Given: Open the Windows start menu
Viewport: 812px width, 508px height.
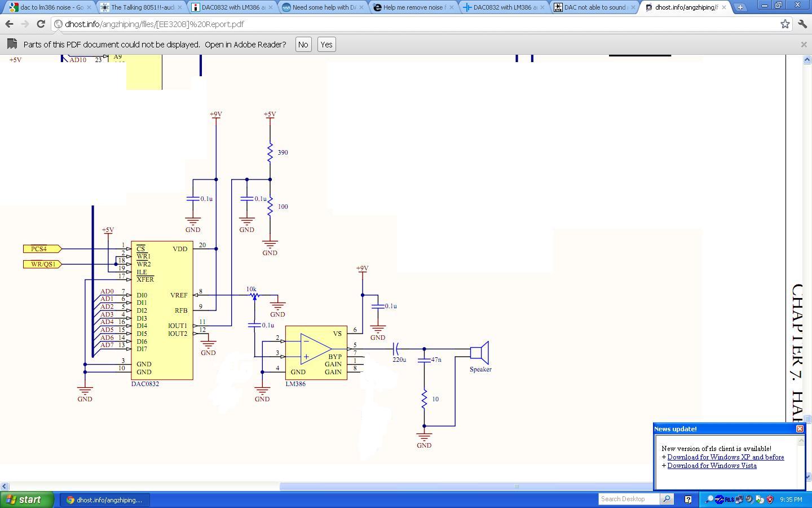Looking at the screenshot, I should coord(27,500).
